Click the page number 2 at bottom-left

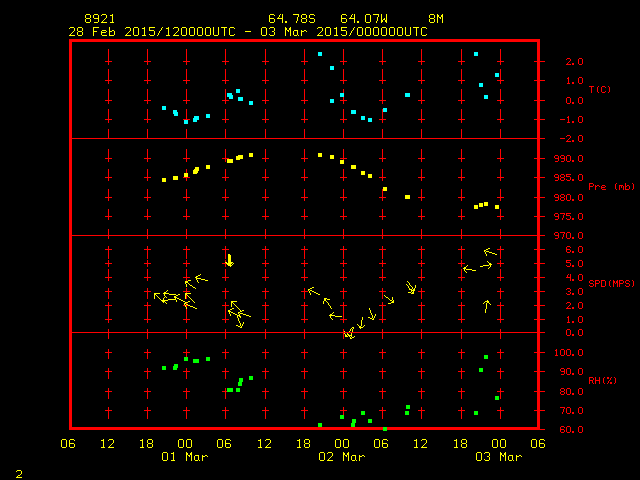click(x=18, y=472)
